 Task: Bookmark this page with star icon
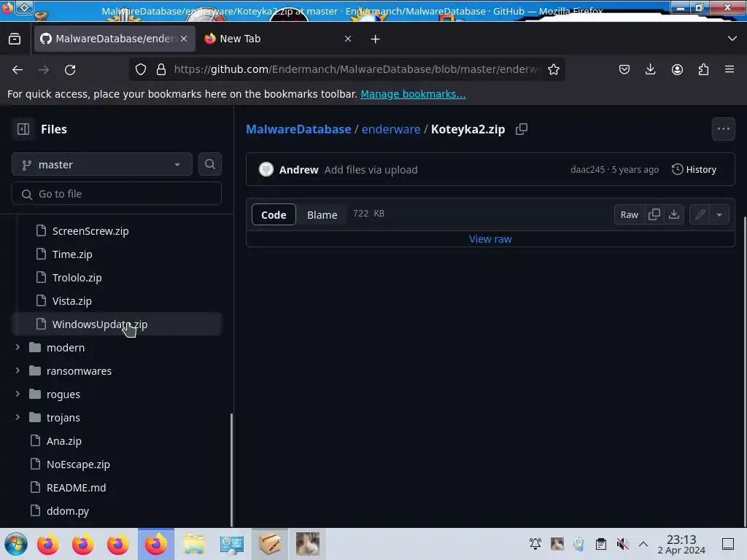553,69
